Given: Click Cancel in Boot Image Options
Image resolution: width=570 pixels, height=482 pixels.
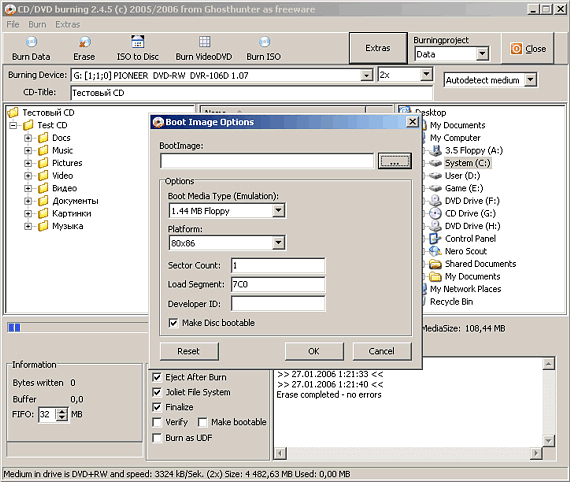Looking at the screenshot, I should pyautogui.click(x=382, y=351).
